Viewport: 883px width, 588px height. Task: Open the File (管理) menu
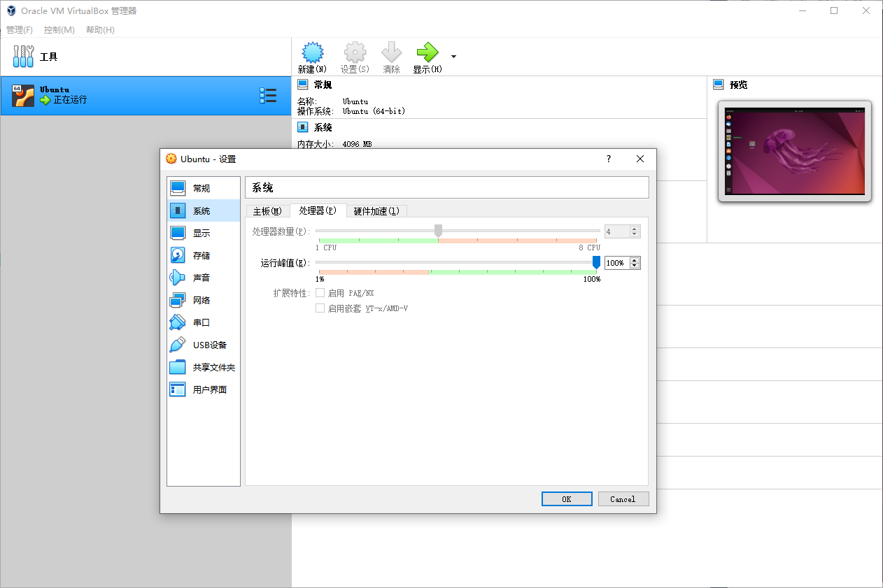(20, 30)
